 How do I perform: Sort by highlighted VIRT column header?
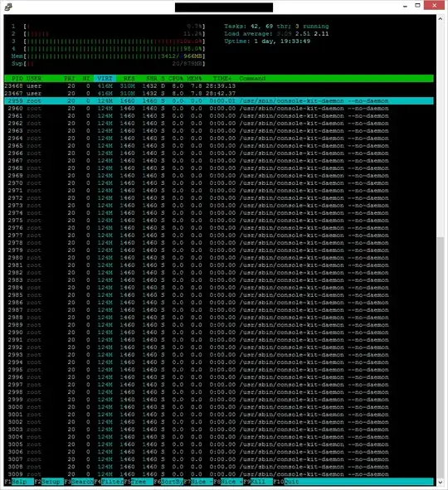tap(105, 79)
